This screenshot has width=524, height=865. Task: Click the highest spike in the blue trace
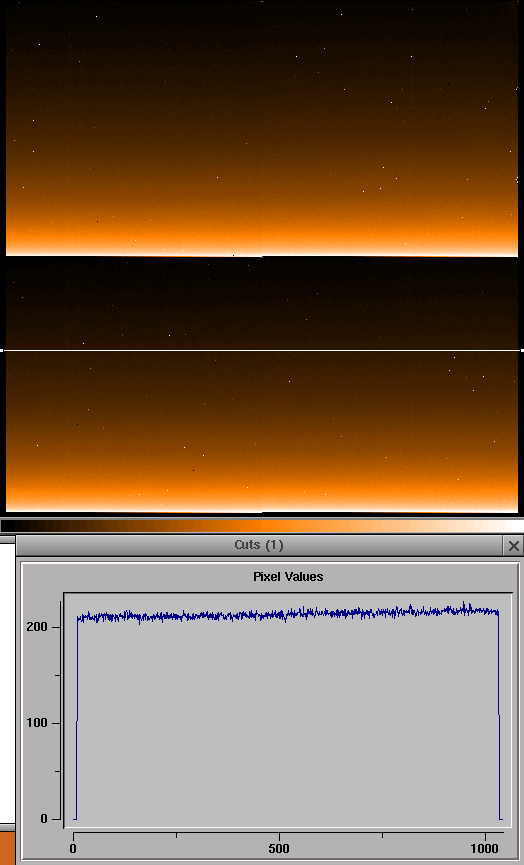point(464,604)
